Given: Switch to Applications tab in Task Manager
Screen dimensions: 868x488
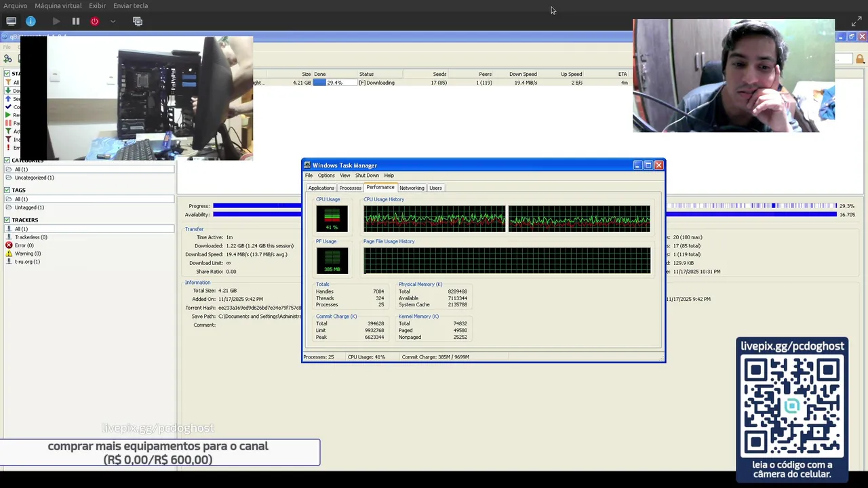Looking at the screenshot, I should (321, 188).
